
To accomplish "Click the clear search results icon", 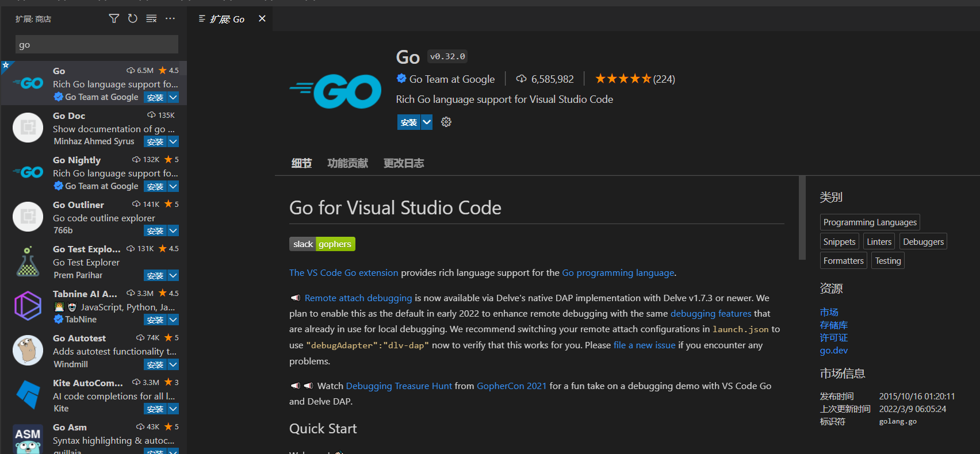I will tap(151, 19).
